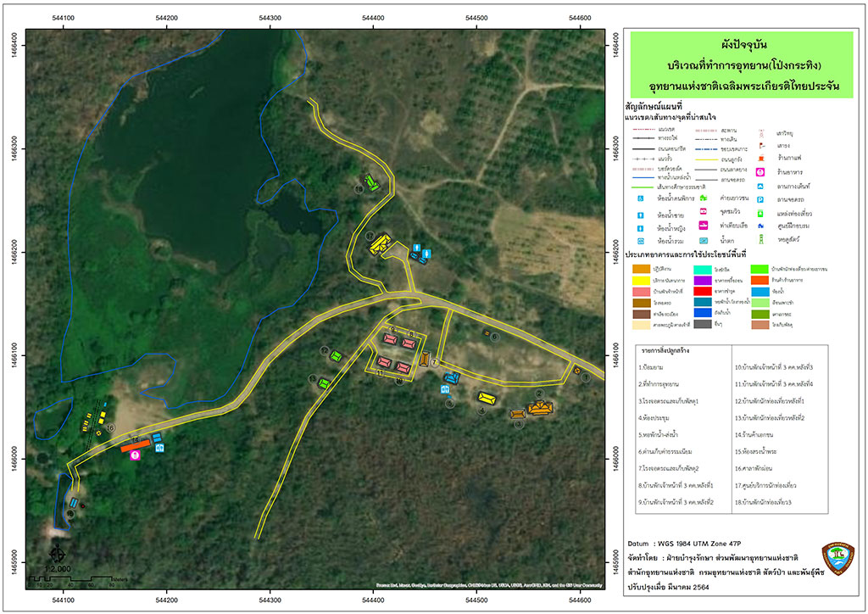
Task: Click circled number 6 marker near the road
Action: pos(495,337)
